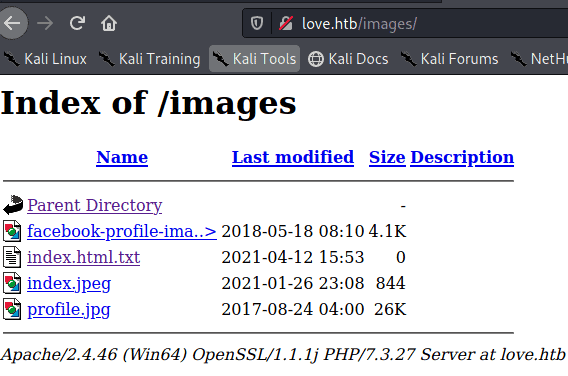This screenshot has height=376, width=568.
Task: Open the Kali Tools bookmark
Action: point(254,59)
